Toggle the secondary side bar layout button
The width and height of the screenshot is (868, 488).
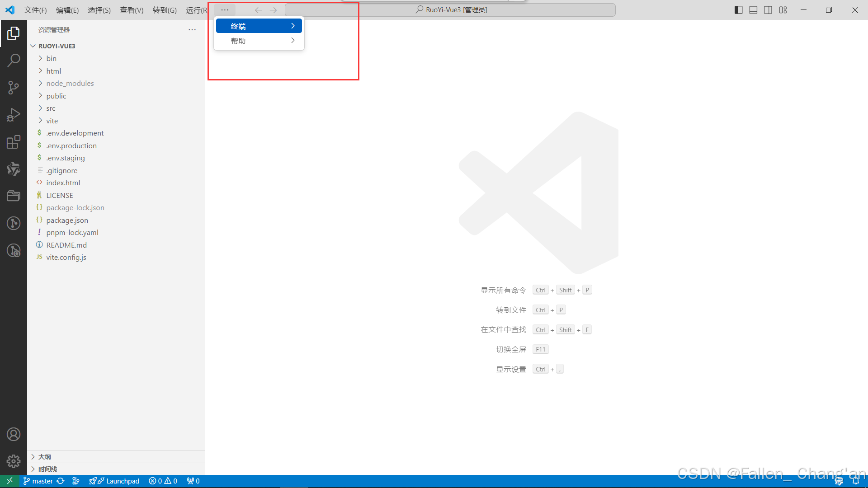coord(768,10)
